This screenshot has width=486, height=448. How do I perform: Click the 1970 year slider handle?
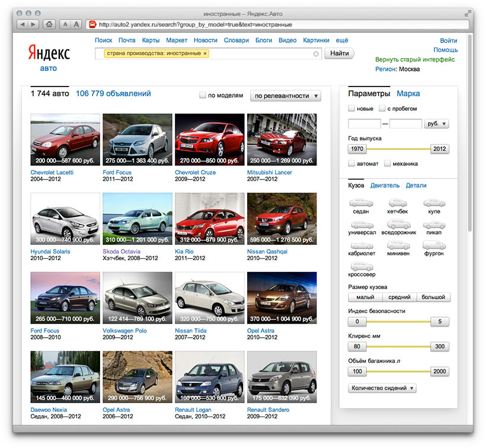pyautogui.click(x=357, y=149)
